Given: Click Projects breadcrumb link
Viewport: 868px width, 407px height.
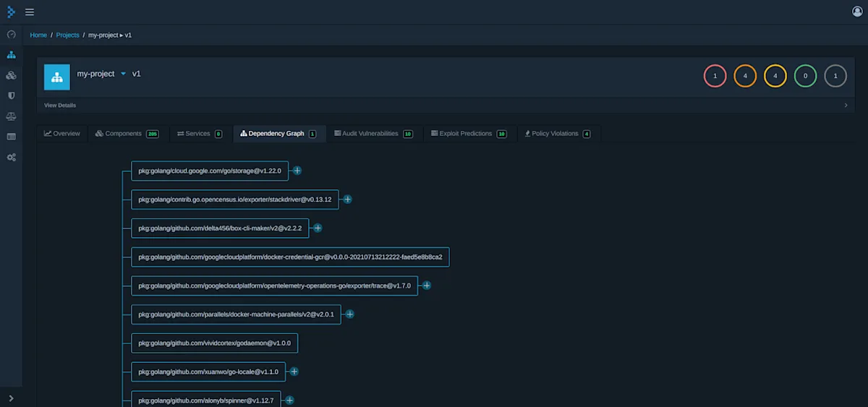Looking at the screenshot, I should click(67, 35).
